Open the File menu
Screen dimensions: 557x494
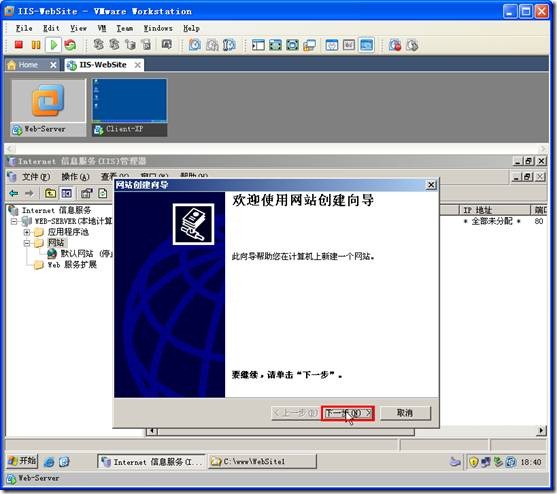tap(24, 28)
